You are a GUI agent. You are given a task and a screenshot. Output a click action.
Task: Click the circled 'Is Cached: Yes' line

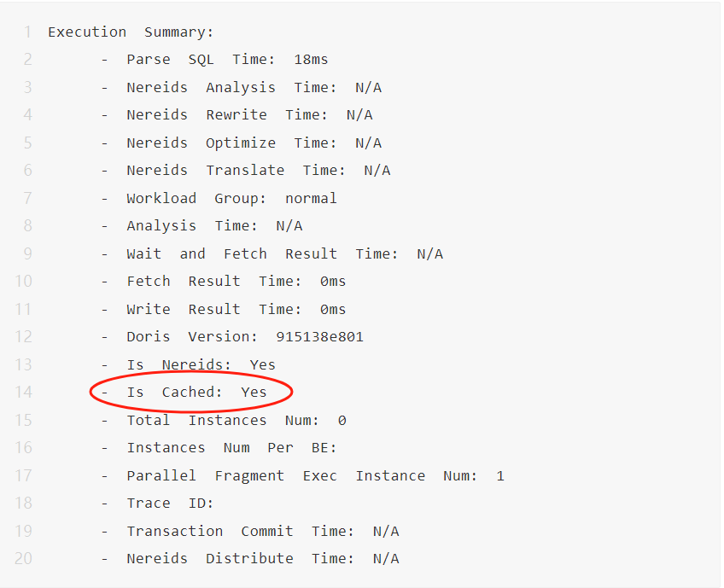click(196, 393)
